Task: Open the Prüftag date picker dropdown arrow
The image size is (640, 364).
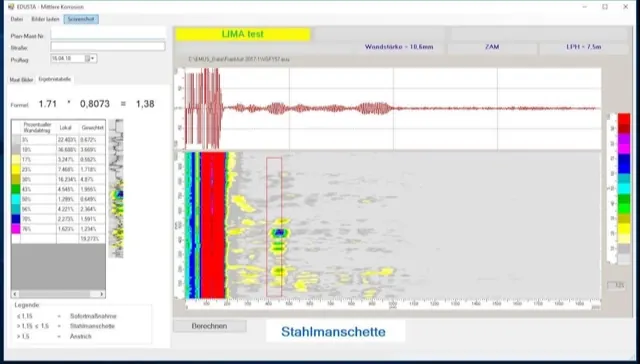Action: pyautogui.click(x=93, y=59)
